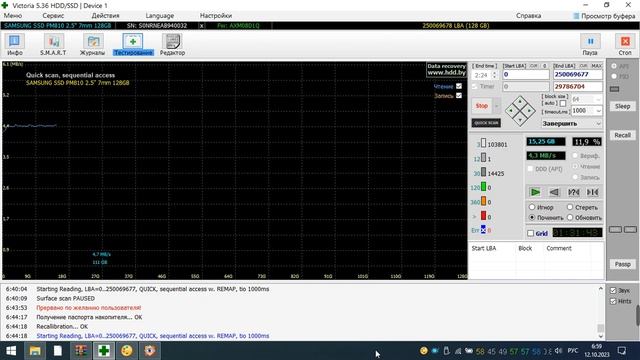
Task: Click the left arrow of diamond navigator
Action: (511, 110)
